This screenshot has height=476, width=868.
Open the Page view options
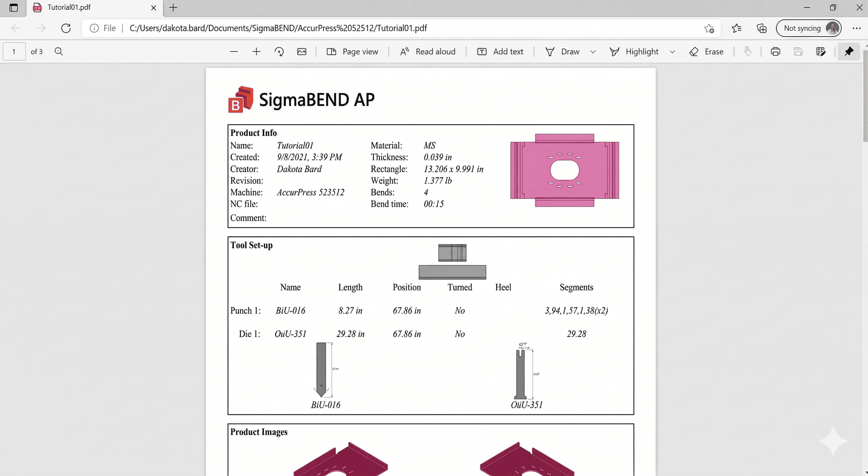[x=352, y=51]
